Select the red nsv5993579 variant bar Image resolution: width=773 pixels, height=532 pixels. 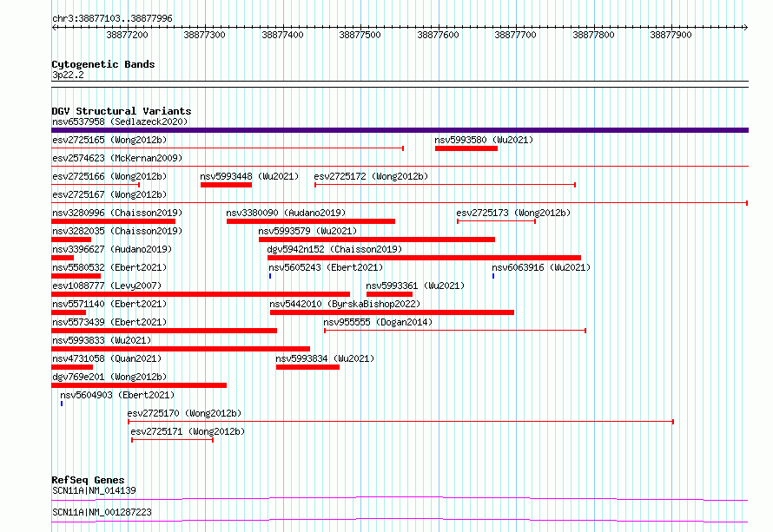pyautogui.click(x=377, y=240)
